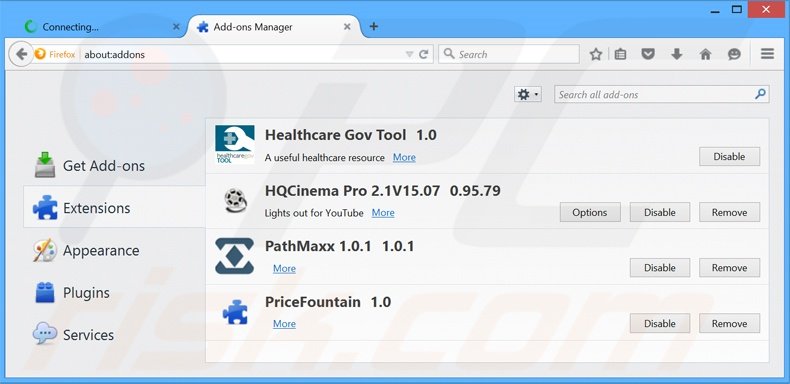Select the PriceFountain title text
Screen dimensions: 790x384
312,302
